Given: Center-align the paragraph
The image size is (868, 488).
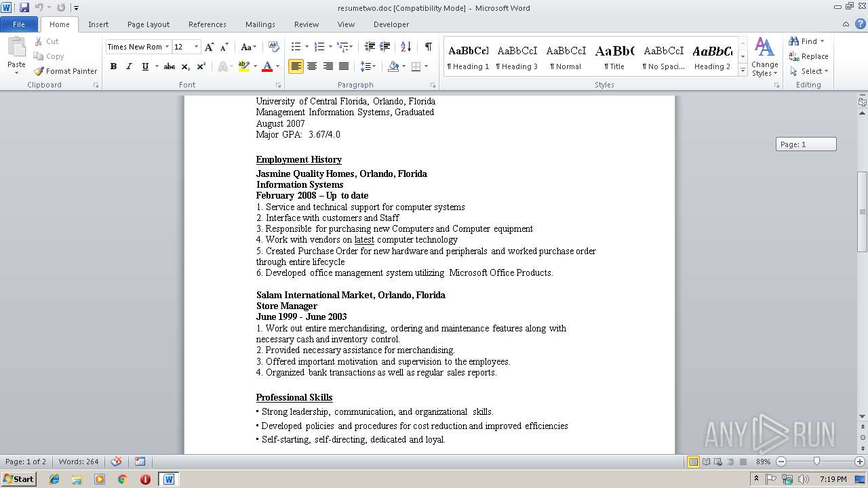Looking at the screenshot, I should (x=312, y=66).
